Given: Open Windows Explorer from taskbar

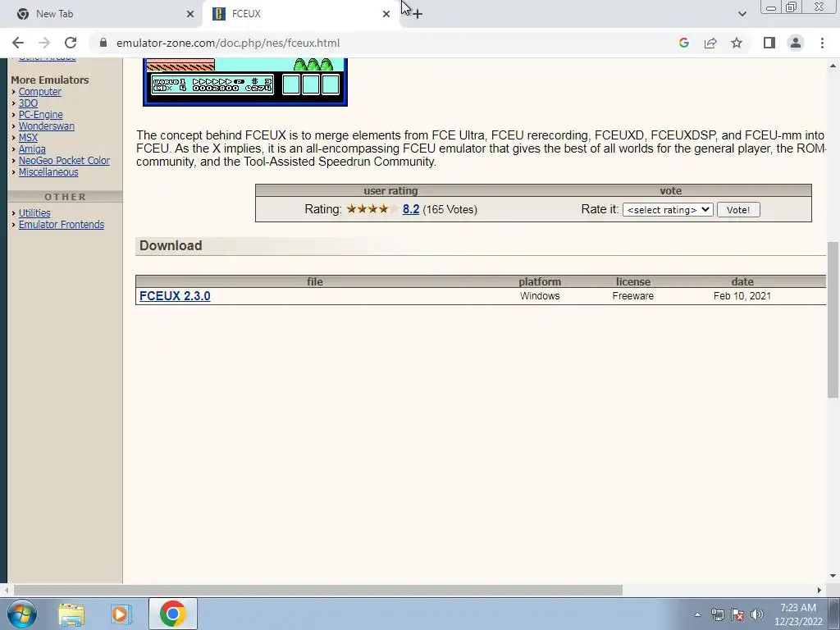Looking at the screenshot, I should pos(71,614).
